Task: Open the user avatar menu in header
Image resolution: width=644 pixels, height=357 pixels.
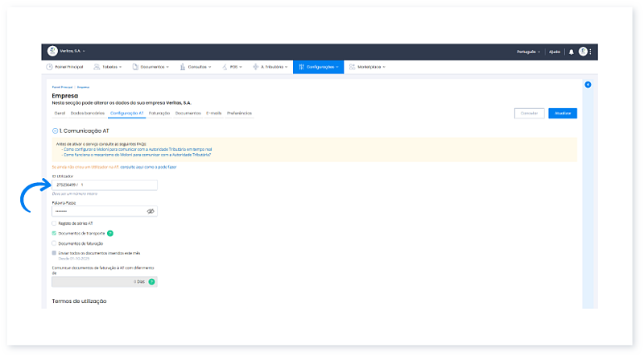Action: click(583, 52)
